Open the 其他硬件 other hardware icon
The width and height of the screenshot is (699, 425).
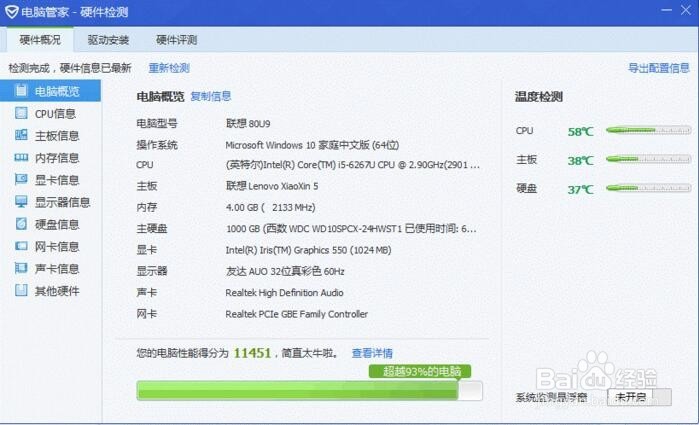pyautogui.click(x=21, y=290)
